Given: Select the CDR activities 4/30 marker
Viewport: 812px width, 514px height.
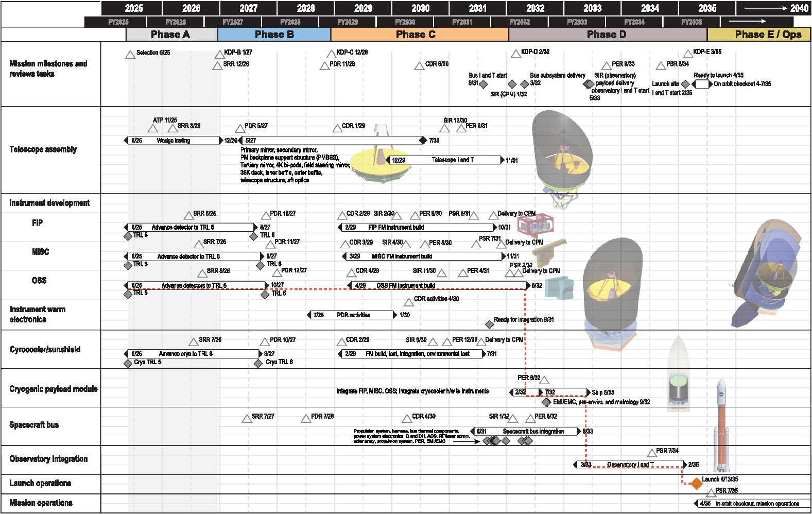Looking at the screenshot, I should 409,302.
